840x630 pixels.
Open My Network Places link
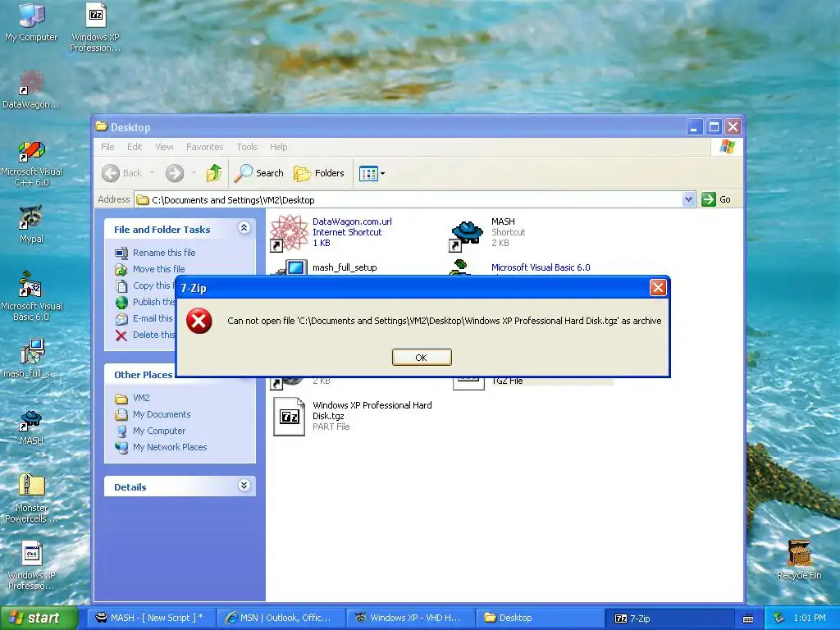click(169, 447)
